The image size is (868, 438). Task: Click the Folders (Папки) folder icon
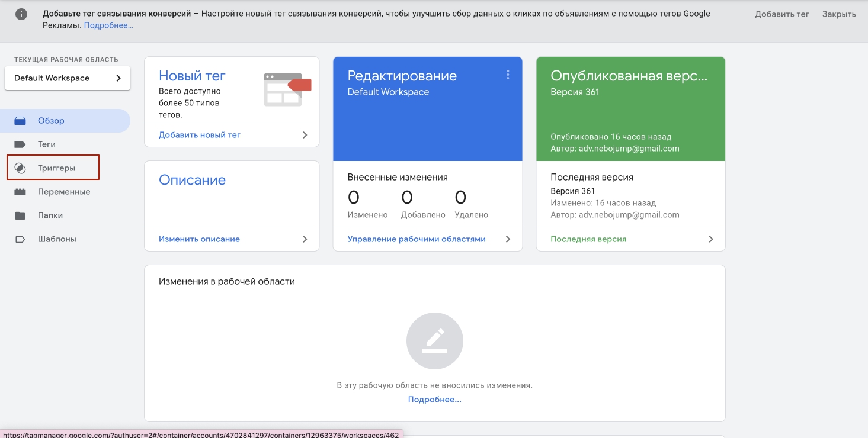(x=20, y=215)
